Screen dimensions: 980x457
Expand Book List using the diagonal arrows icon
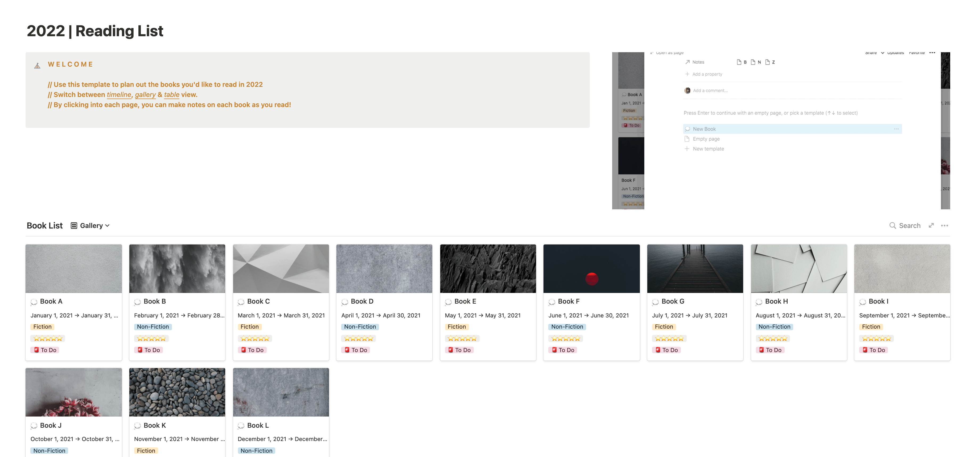coord(931,225)
